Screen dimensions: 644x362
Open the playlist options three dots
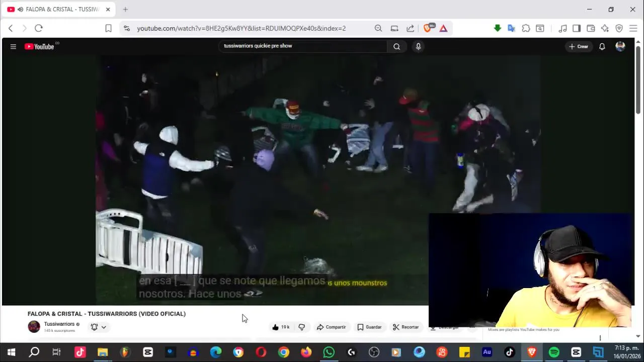600,338
